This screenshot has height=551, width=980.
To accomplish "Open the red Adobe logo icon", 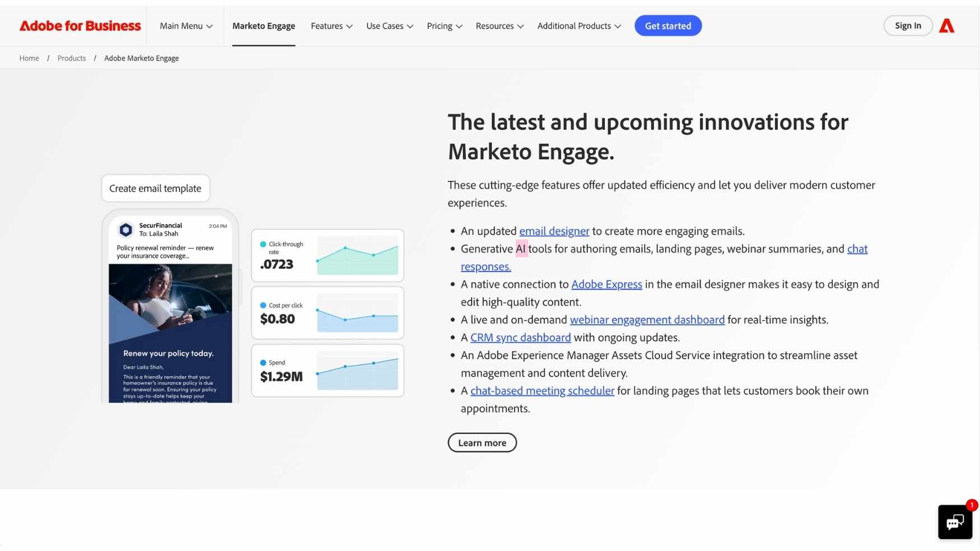I will tap(946, 26).
